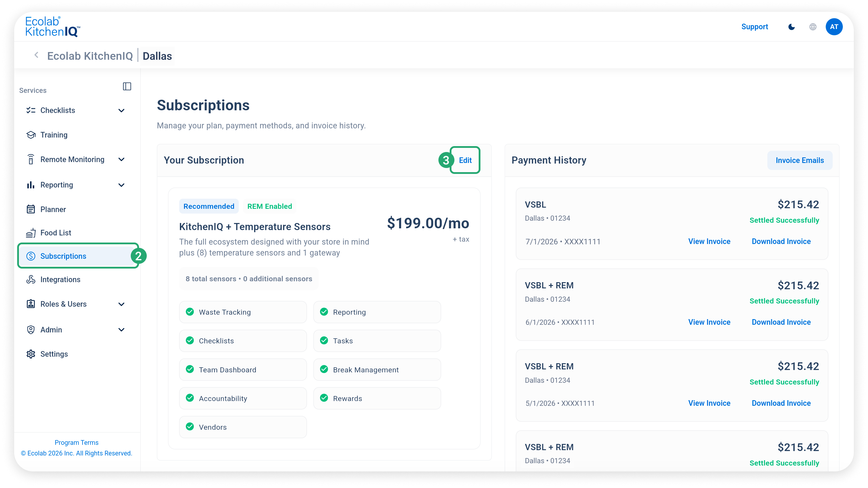The height and width of the screenshot is (488, 868).
Task: Click the Roles & Users badge icon
Action: (31, 304)
